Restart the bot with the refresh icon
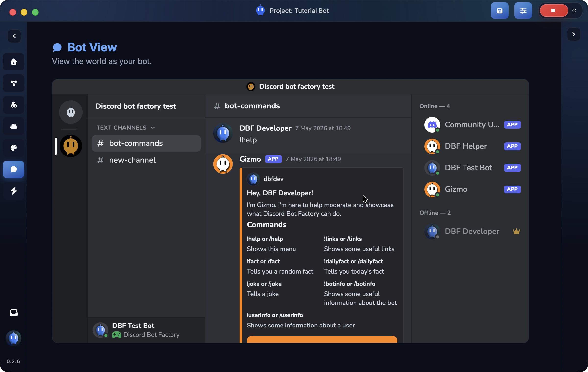Image resolution: width=588 pixels, height=372 pixels. point(574,11)
